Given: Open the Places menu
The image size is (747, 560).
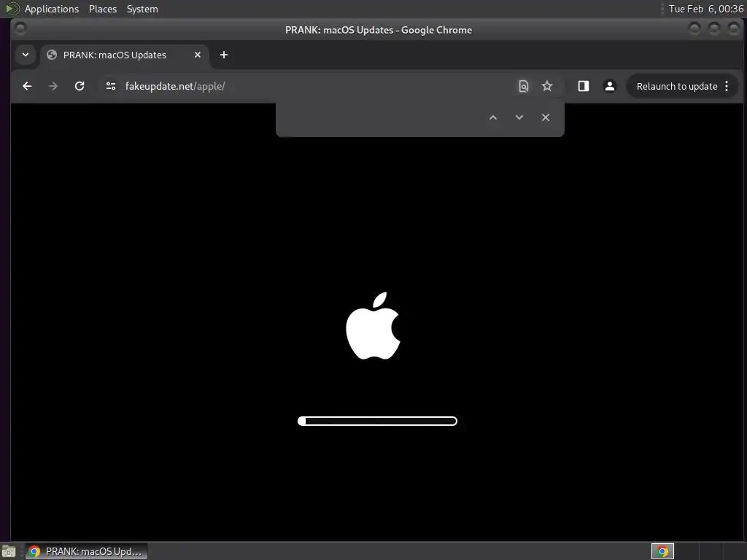Looking at the screenshot, I should point(102,9).
